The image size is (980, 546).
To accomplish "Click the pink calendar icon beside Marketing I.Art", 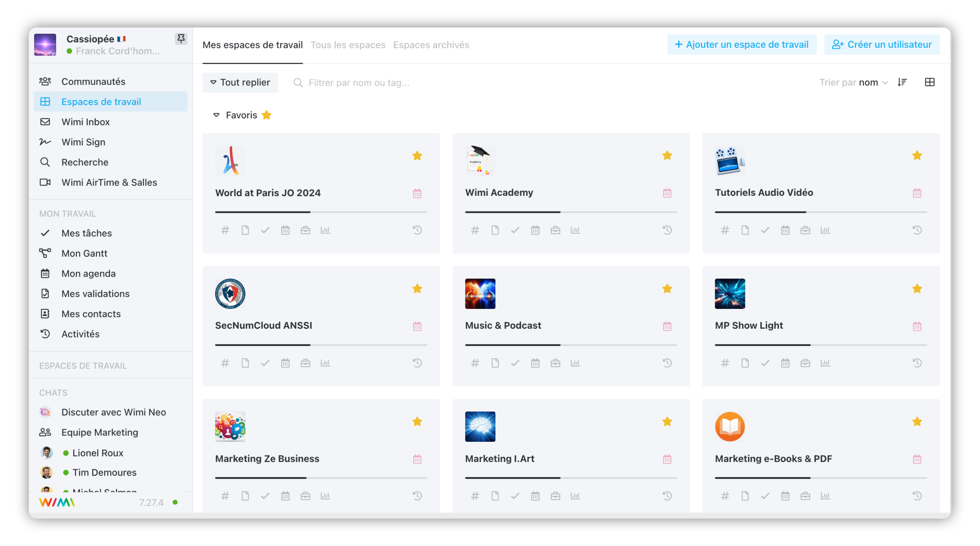I will tap(667, 459).
